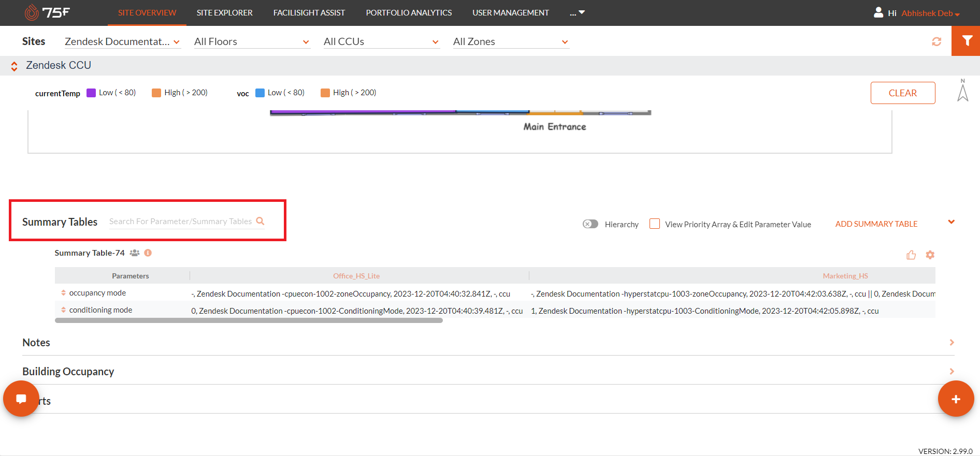The image size is (980, 456).
Task: Click the 75F logo
Action: 47,12
